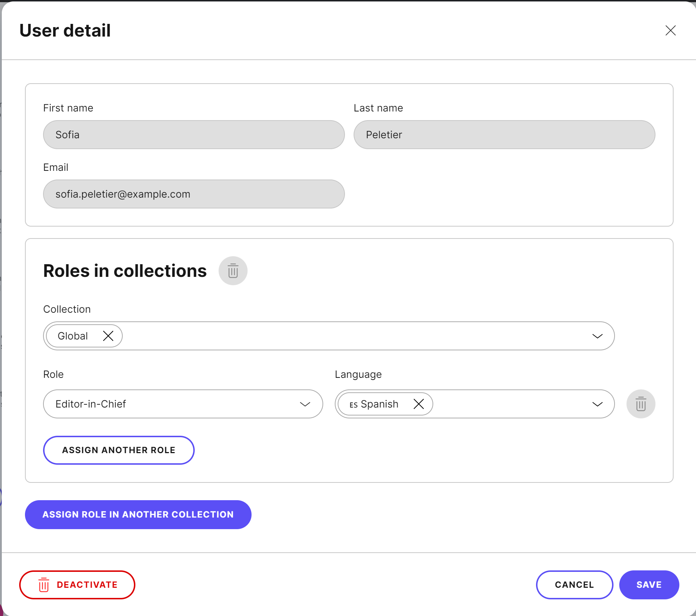Screen dimensions: 696x616
Task: Click Assign Another Role button
Action: click(x=119, y=450)
